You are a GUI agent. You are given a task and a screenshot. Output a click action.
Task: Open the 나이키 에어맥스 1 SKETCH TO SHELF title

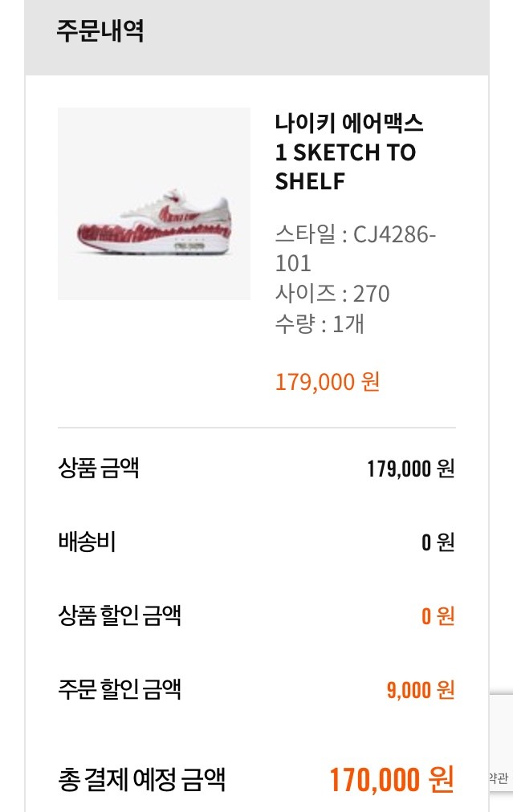coord(349,152)
